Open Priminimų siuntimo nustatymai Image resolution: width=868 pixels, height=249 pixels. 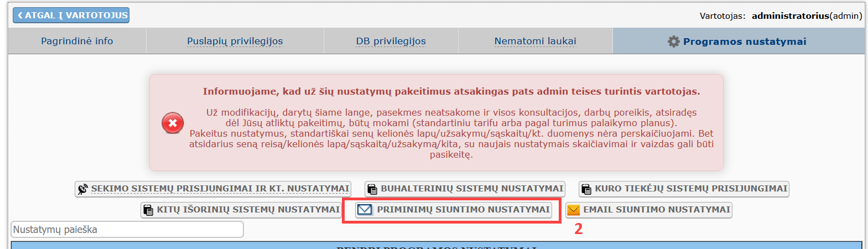[454, 210]
